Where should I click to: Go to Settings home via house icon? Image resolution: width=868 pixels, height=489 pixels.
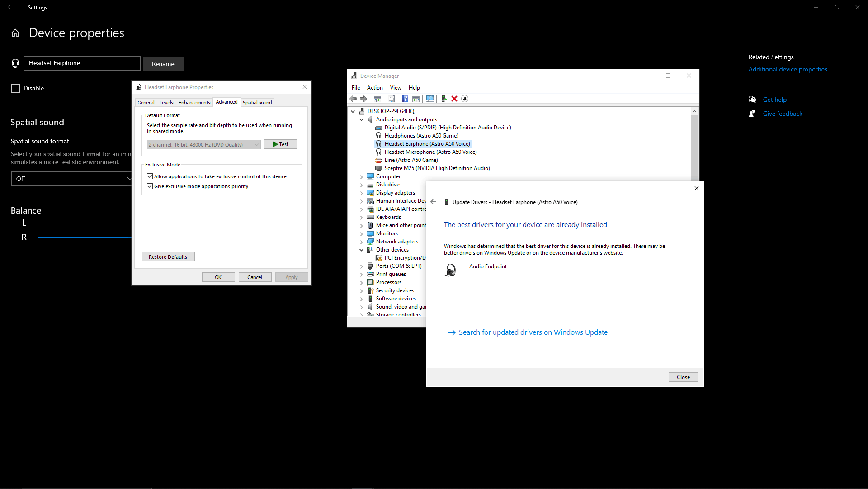tap(15, 33)
